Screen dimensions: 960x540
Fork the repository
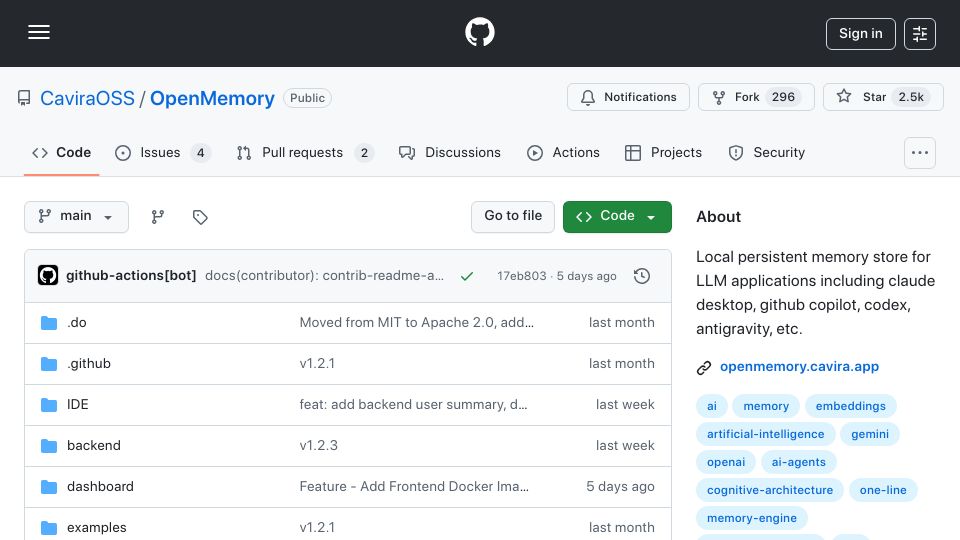tap(756, 97)
